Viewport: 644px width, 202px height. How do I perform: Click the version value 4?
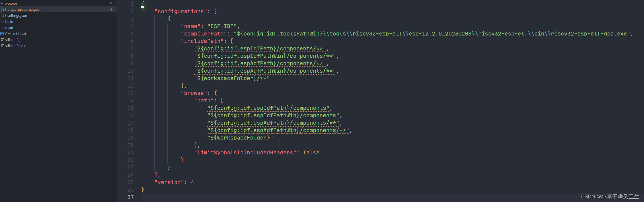[x=192, y=182]
